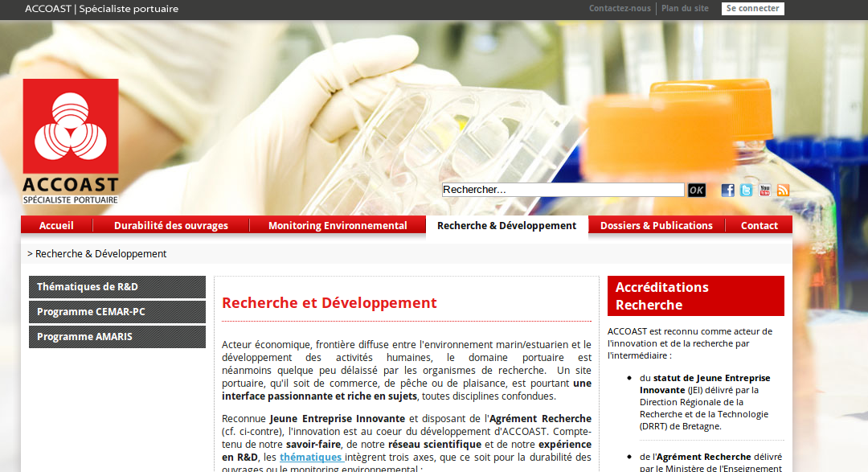Open the Durabilité des ouvrages menu
Screen dimensions: 868x472
coord(171,225)
